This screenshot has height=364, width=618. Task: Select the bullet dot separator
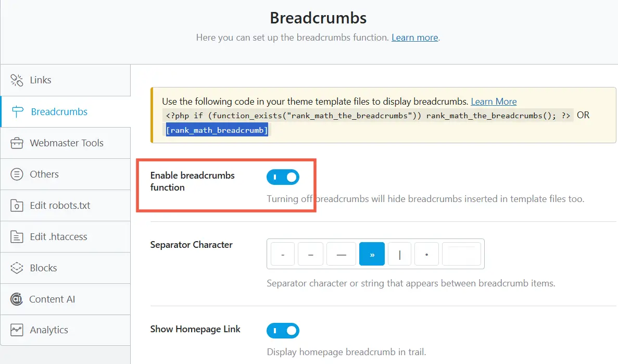[427, 255]
